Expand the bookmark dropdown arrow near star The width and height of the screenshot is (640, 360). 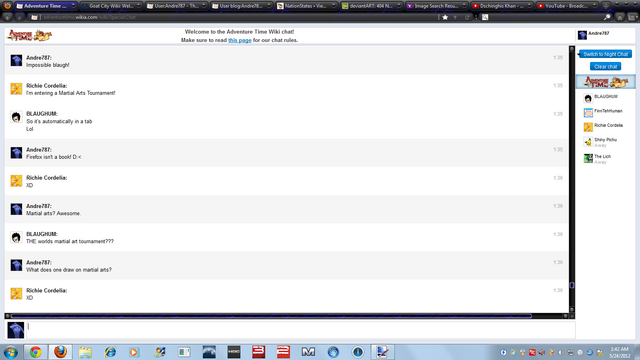click(455, 17)
